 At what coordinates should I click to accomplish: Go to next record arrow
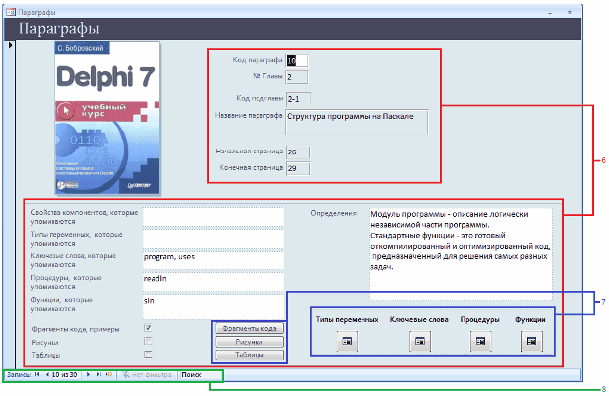pyautogui.click(x=88, y=375)
